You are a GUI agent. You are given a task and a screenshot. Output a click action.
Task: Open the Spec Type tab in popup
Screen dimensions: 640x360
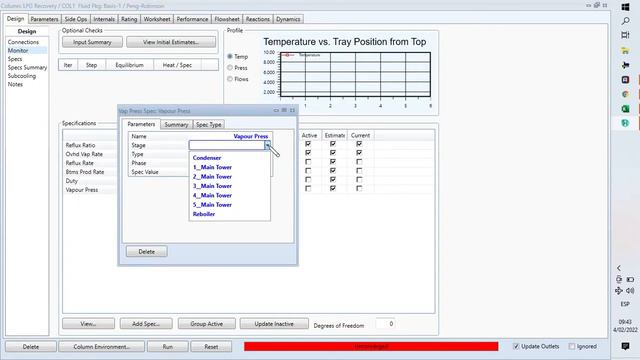[209, 124]
